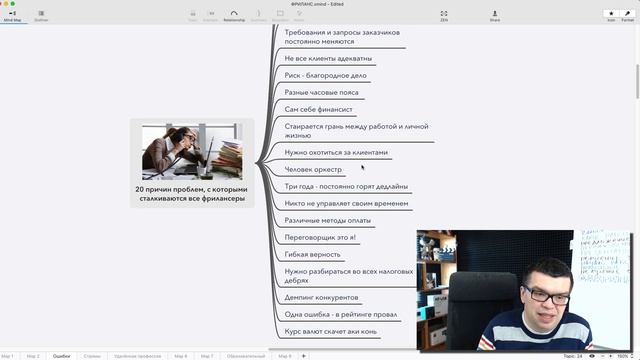Click the webcam video overlay
Viewport: 640px width, 360px height.
coord(524,290)
